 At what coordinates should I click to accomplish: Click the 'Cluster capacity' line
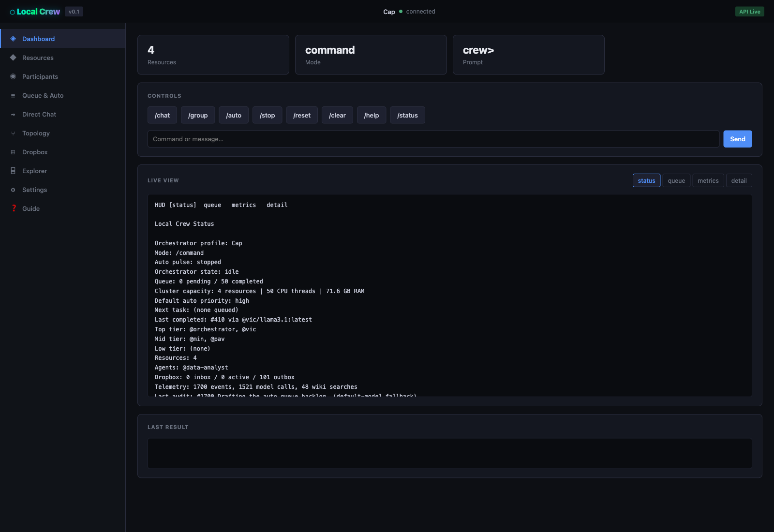pyautogui.click(x=260, y=291)
